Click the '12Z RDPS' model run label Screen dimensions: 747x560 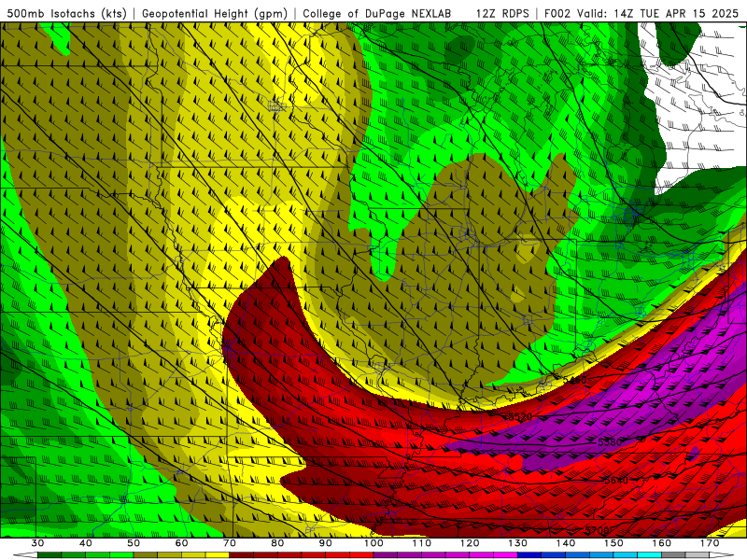[502, 13]
